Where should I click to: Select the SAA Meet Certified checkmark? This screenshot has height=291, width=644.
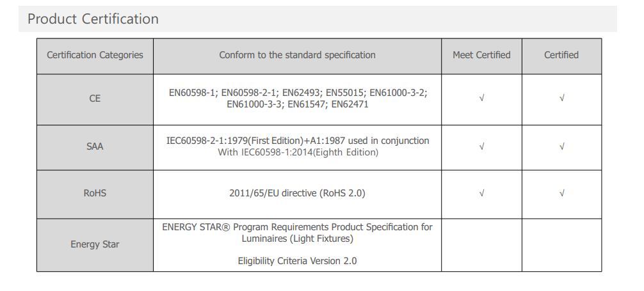(x=482, y=146)
